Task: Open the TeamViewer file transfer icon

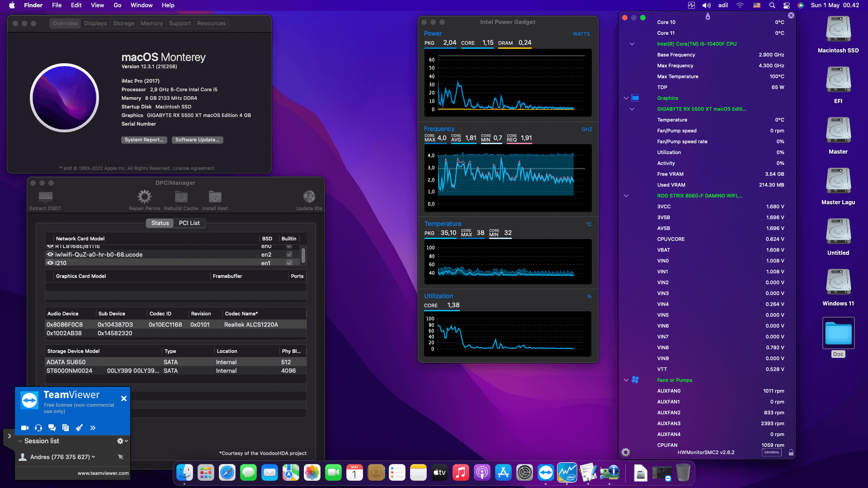Action: [x=66, y=428]
